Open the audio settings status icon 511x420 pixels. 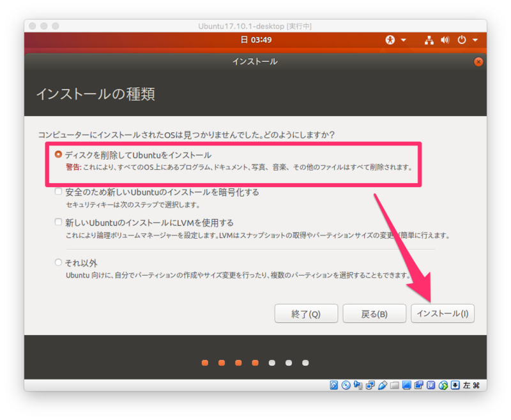358,386
